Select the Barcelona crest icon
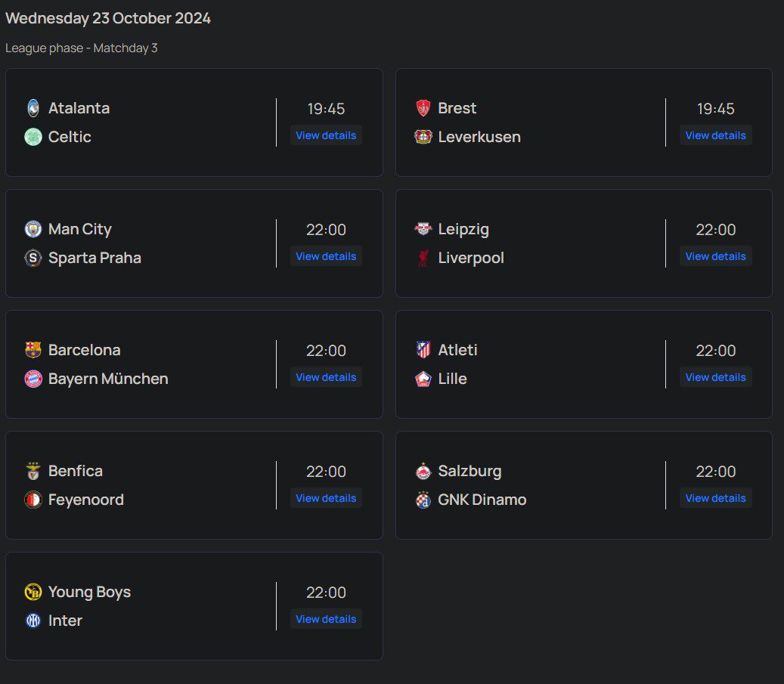 [33, 350]
